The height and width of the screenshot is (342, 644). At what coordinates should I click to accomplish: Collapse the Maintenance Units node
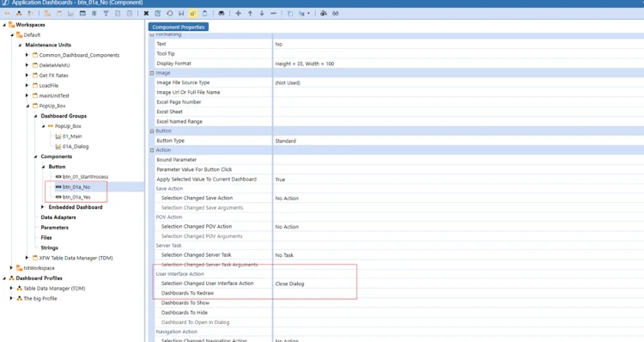tap(20, 46)
